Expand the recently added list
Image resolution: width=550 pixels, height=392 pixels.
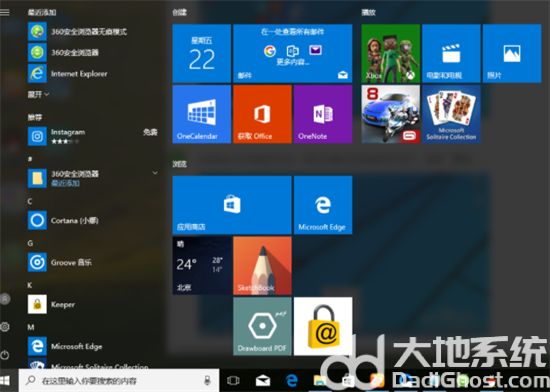(x=38, y=94)
